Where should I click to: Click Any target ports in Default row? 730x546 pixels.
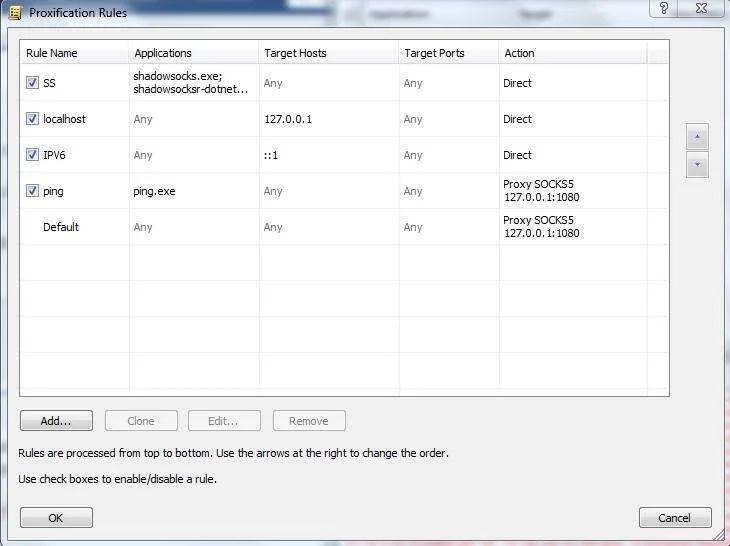[x=413, y=228]
